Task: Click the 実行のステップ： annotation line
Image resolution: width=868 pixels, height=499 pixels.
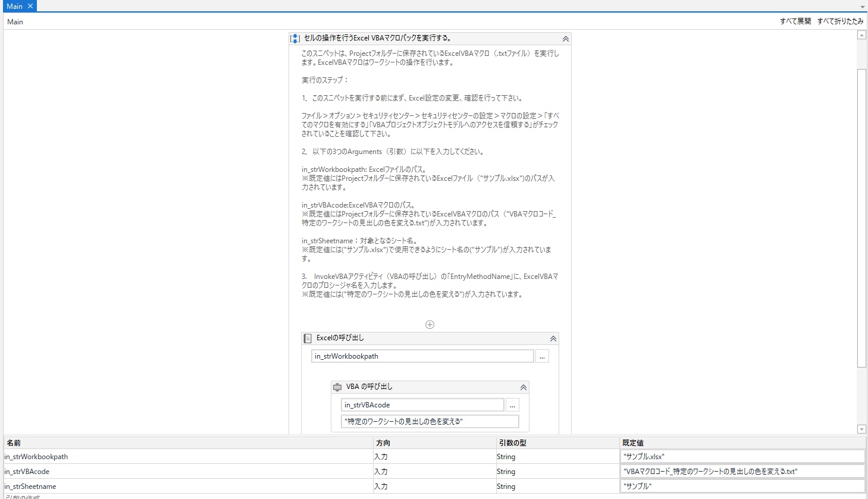Action: click(325, 80)
